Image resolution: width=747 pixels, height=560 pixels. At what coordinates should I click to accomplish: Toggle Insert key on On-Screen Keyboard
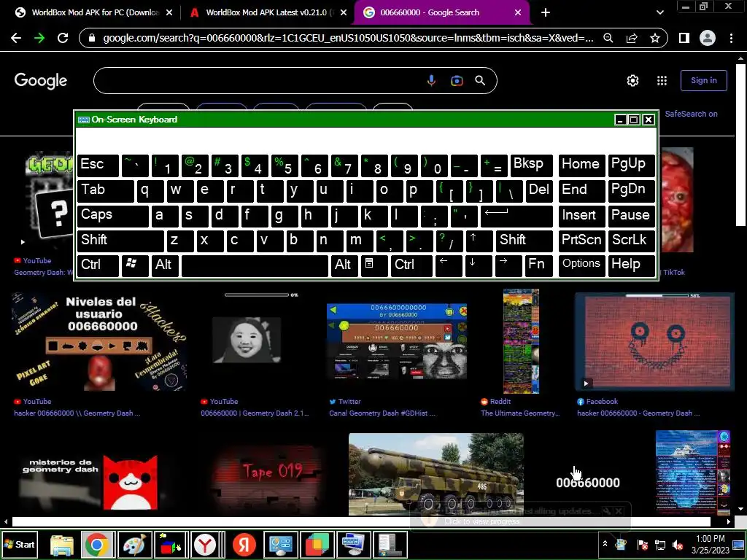click(x=581, y=215)
